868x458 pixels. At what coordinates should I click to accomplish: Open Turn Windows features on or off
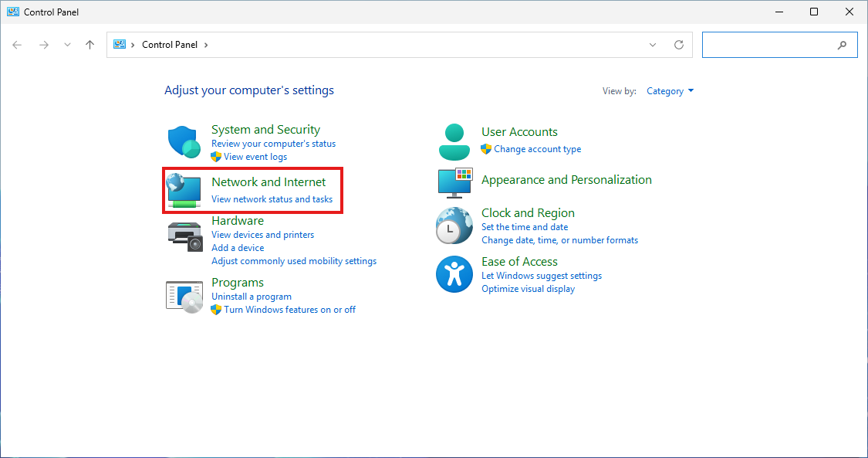click(x=289, y=310)
